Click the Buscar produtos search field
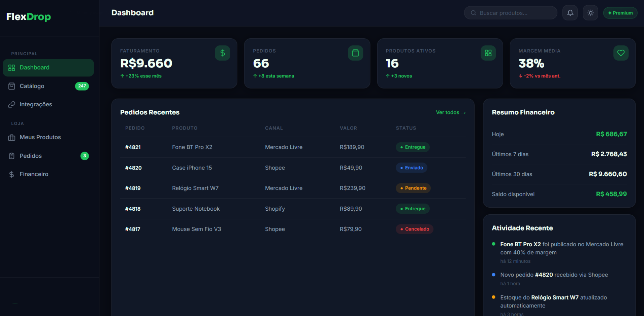The width and height of the screenshot is (644, 316). 510,12
